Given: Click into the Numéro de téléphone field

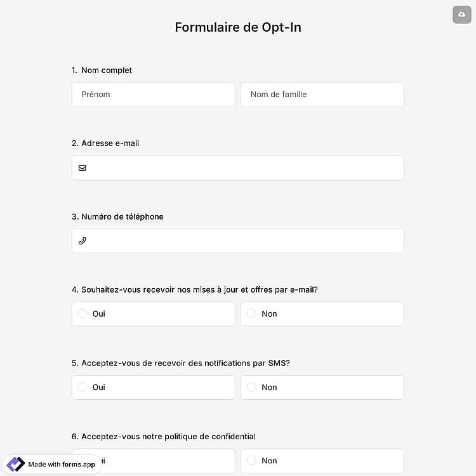Looking at the screenshot, I should (238, 241).
